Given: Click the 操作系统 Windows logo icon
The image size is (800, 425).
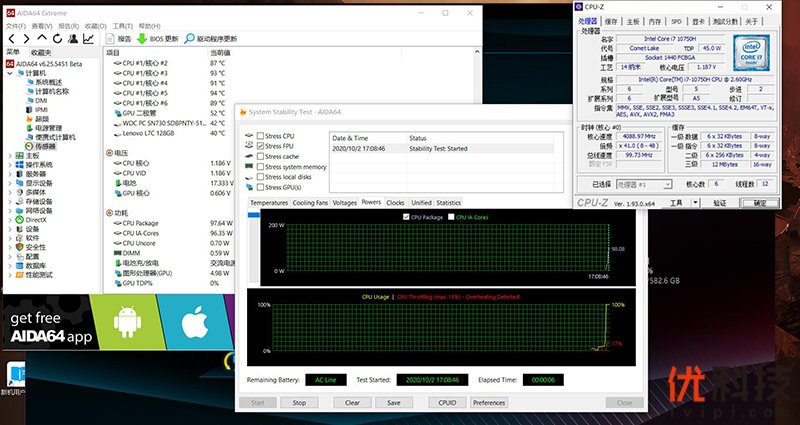Looking at the screenshot, I should (x=19, y=165).
